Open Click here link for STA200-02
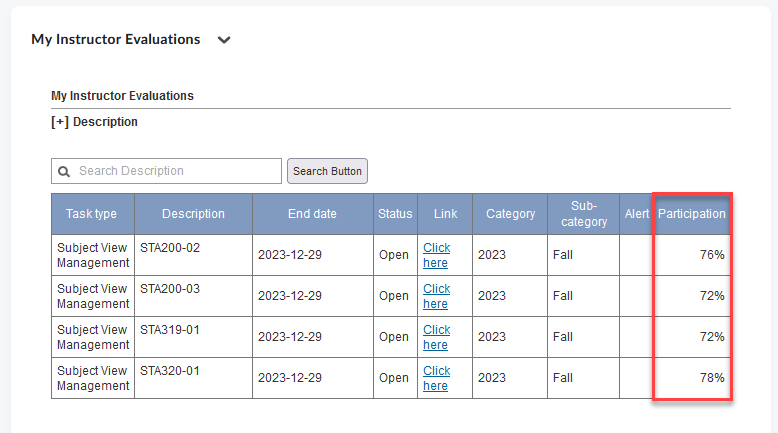 [437, 255]
